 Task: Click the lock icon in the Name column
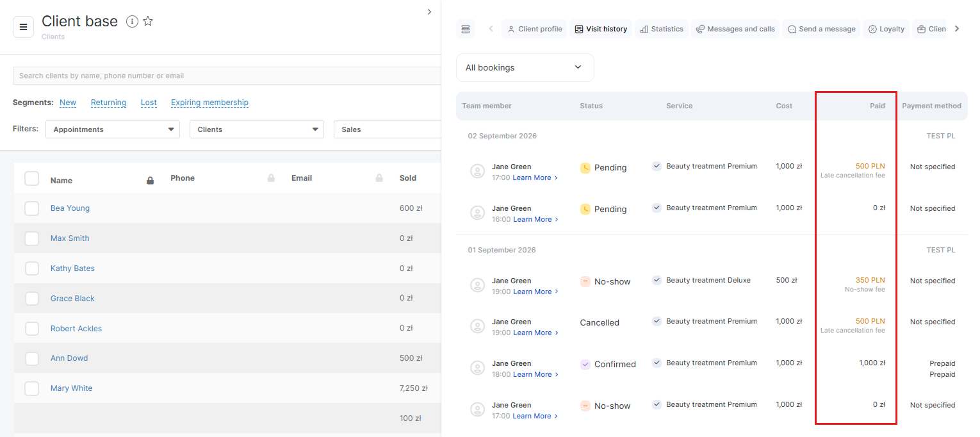pyautogui.click(x=151, y=181)
